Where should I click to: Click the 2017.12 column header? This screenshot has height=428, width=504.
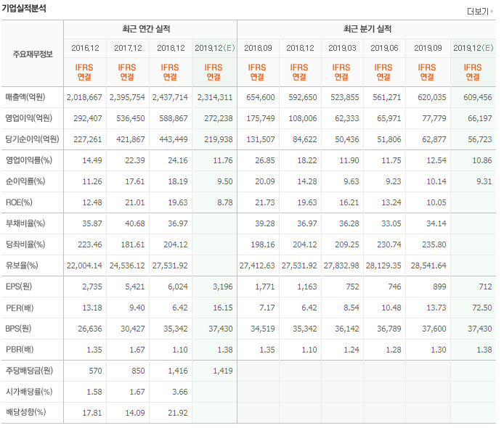[128, 48]
